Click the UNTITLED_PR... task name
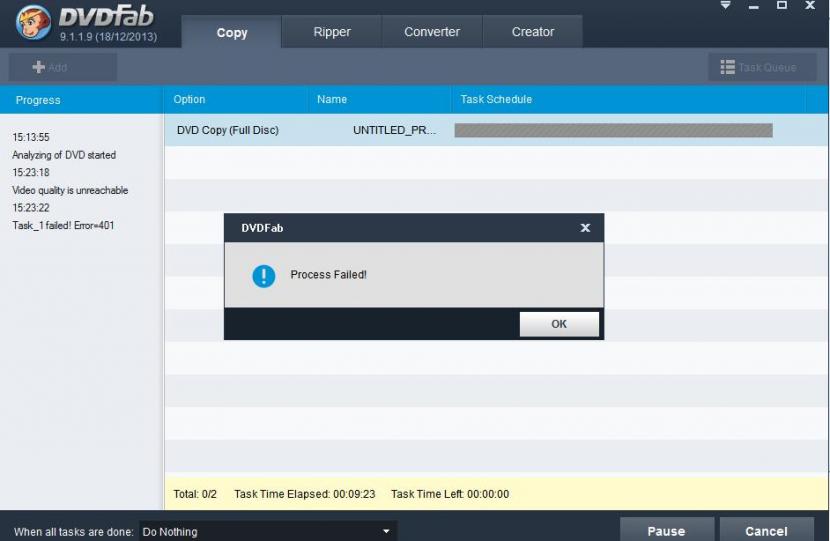Viewport: 830px width, 541px height. coord(394,130)
